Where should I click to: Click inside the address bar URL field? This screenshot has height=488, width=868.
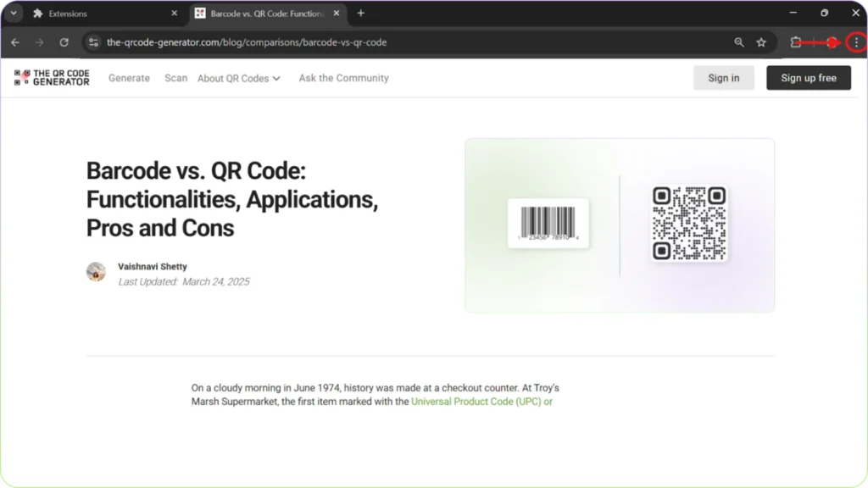pyautogui.click(x=254, y=41)
